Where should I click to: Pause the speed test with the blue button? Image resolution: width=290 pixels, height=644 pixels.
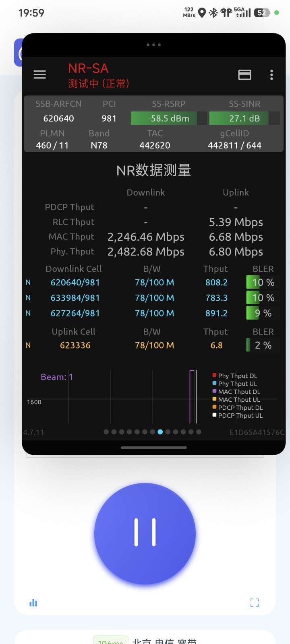click(145, 533)
